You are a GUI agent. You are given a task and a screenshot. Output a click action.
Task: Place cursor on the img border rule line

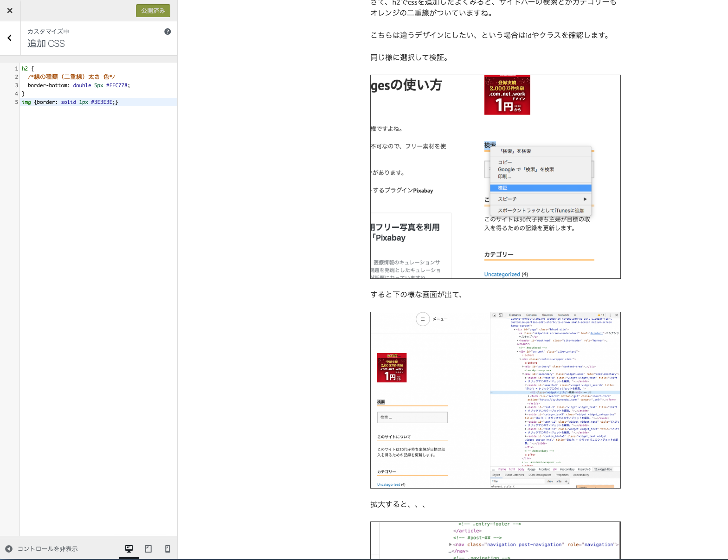pos(139,102)
